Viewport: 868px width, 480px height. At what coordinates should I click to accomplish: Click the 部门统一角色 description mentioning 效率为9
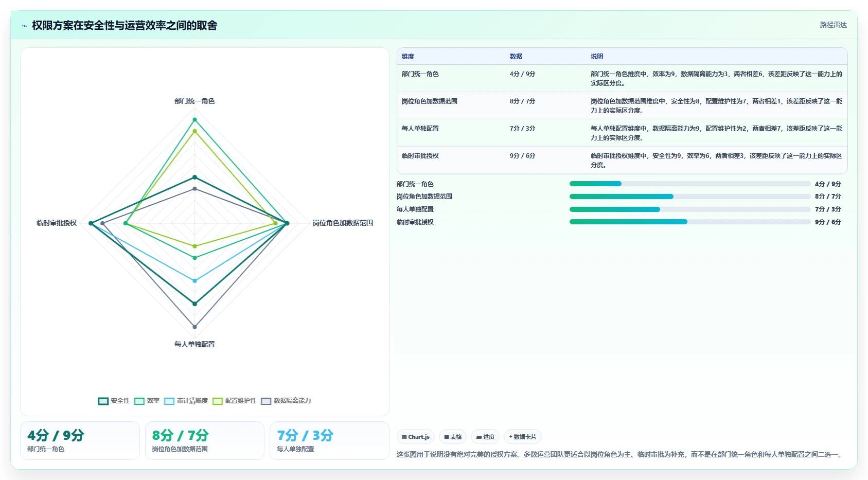716,79
